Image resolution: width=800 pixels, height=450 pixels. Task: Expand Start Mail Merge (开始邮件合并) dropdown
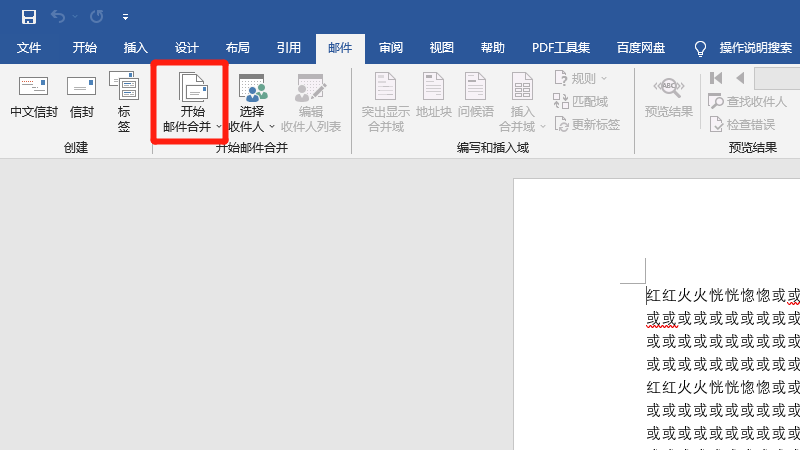pyautogui.click(x=192, y=102)
